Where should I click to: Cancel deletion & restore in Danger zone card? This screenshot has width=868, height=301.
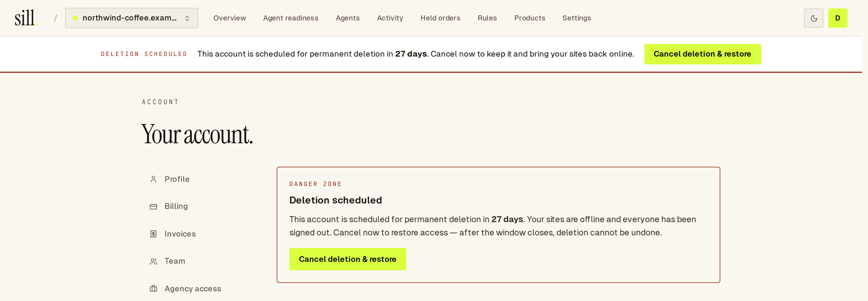click(348, 259)
